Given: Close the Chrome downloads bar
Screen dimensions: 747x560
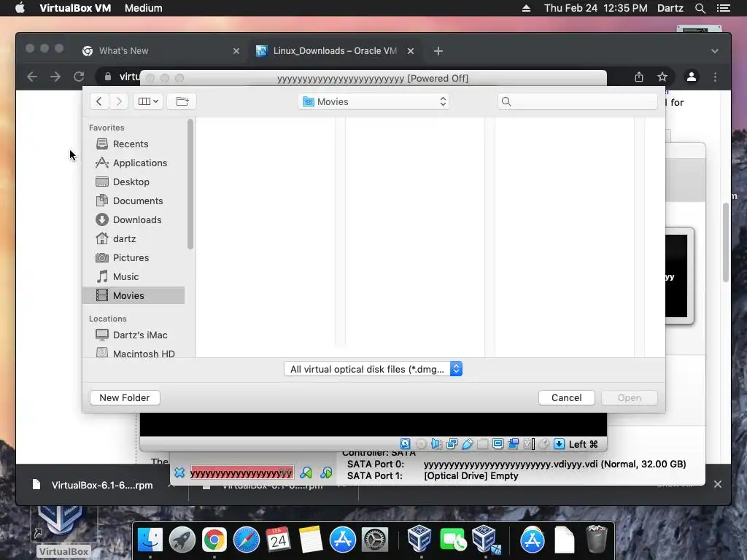Looking at the screenshot, I should [x=718, y=484].
